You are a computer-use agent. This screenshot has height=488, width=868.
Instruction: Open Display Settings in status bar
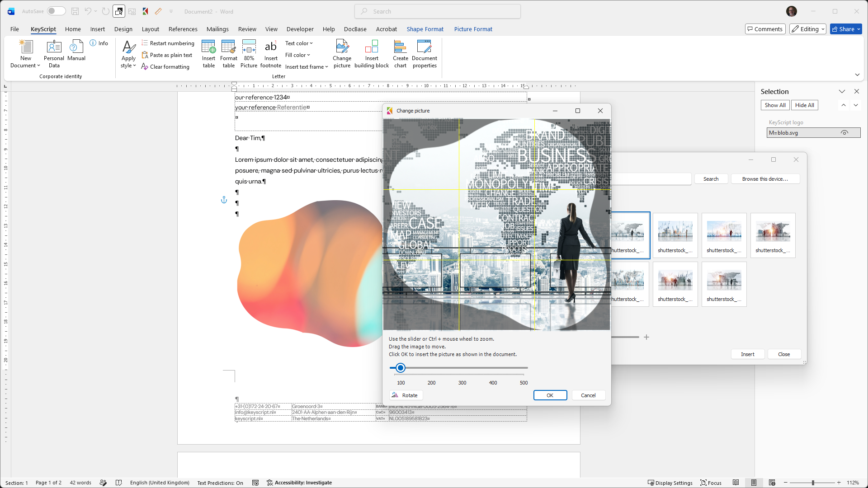click(670, 483)
